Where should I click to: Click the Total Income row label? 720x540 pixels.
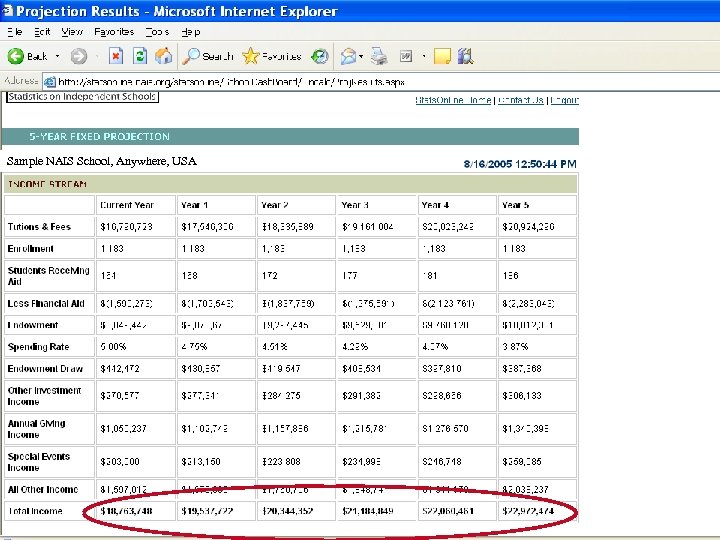(x=35, y=511)
